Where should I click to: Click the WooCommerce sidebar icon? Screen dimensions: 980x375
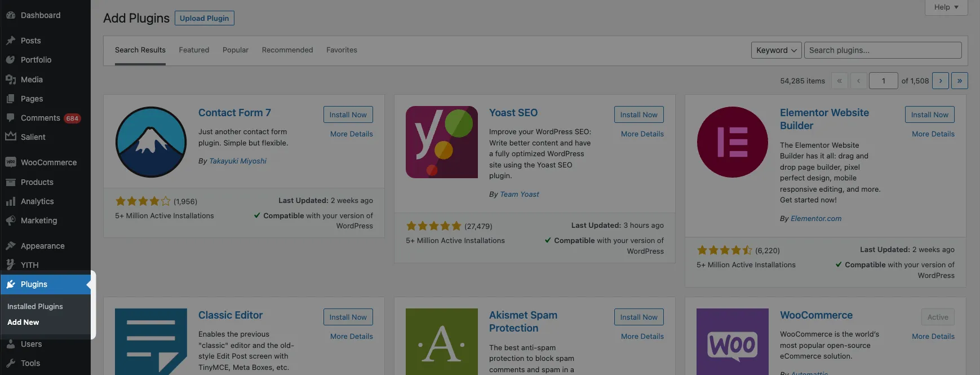[11, 162]
